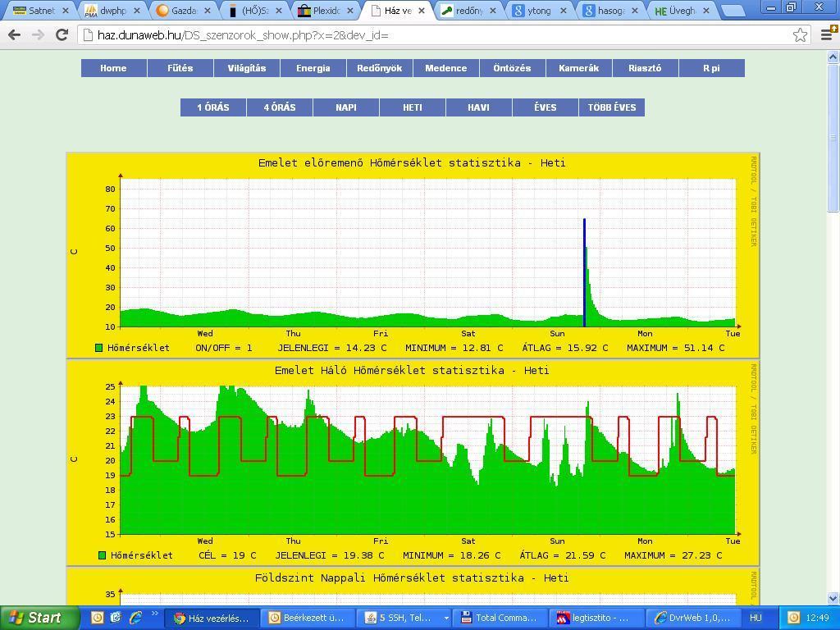Click the blue spike in Emelet előremenő chart

(x=584, y=272)
